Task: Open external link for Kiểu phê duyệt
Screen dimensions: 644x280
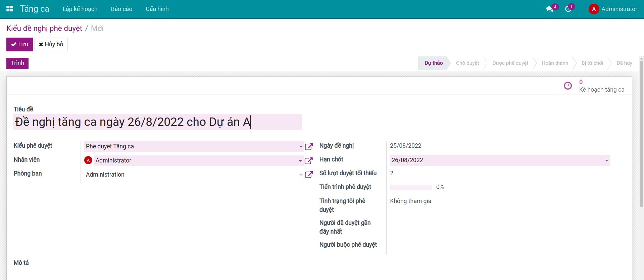Action: [x=309, y=147]
